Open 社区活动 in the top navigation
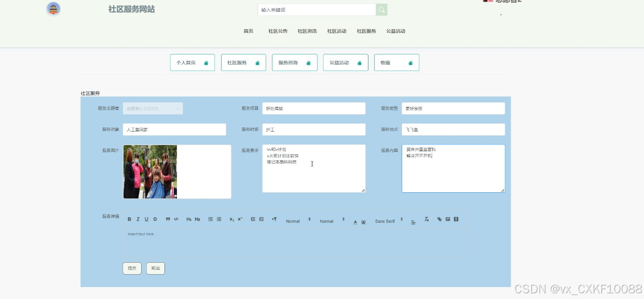 337,31
